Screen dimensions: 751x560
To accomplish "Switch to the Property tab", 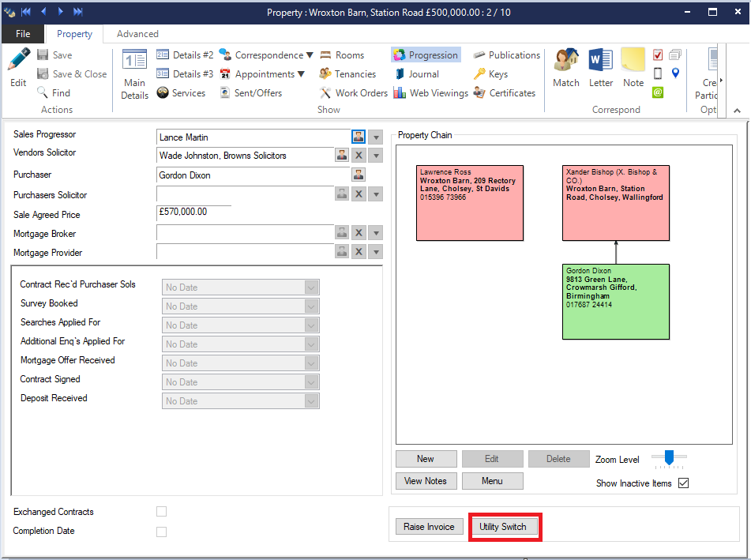I will pyautogui.click(x=74, y=33).
